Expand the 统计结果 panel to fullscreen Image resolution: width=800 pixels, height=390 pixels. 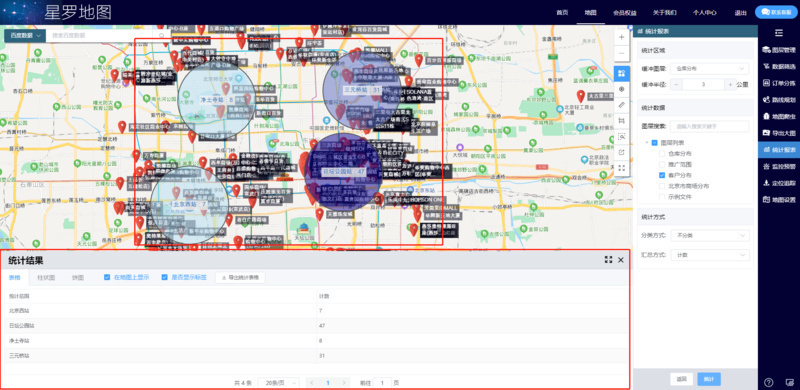[608, 260]
